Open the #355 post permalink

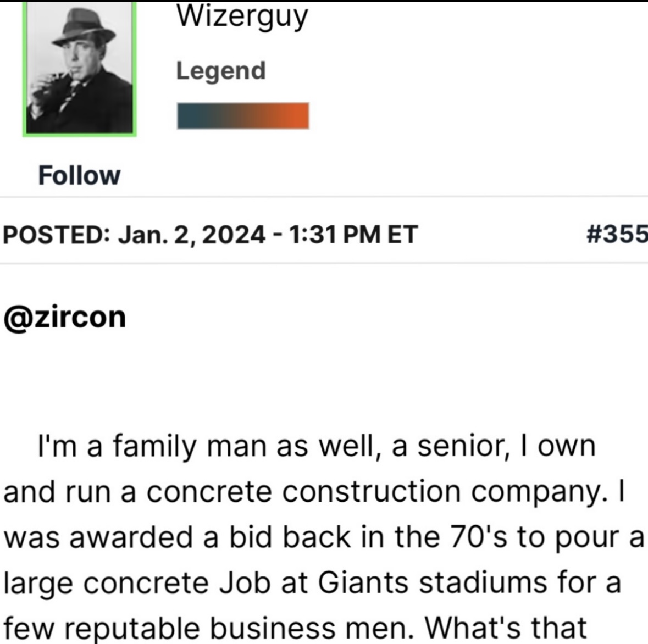(x=617, y=234)
